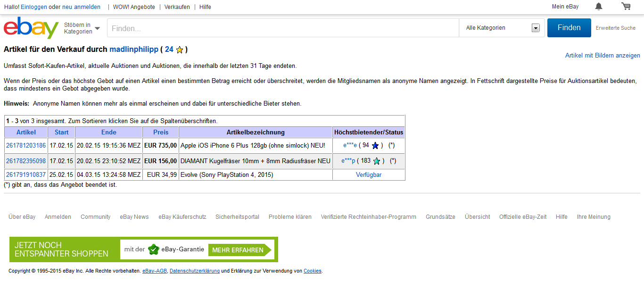Open the shopping cart icon
The width and height of the screenshot is (644, 299).
(x=626, y=7)
